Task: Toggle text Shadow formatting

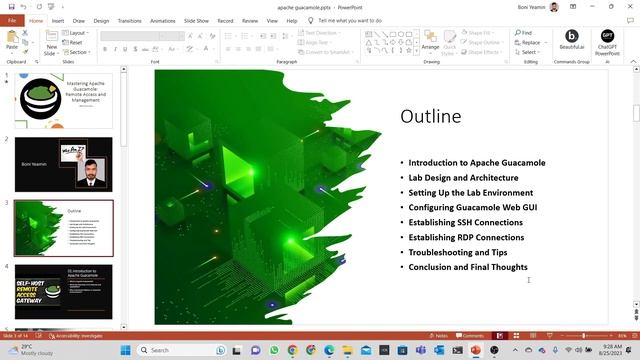Action: coord(135,49)
